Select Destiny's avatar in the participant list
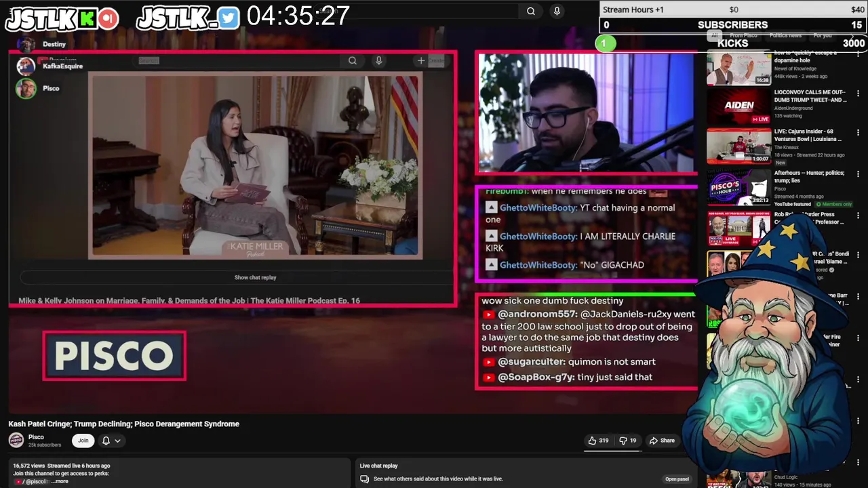Image resolution: width=868 pixels, height=488 pixels. (26, 45)
